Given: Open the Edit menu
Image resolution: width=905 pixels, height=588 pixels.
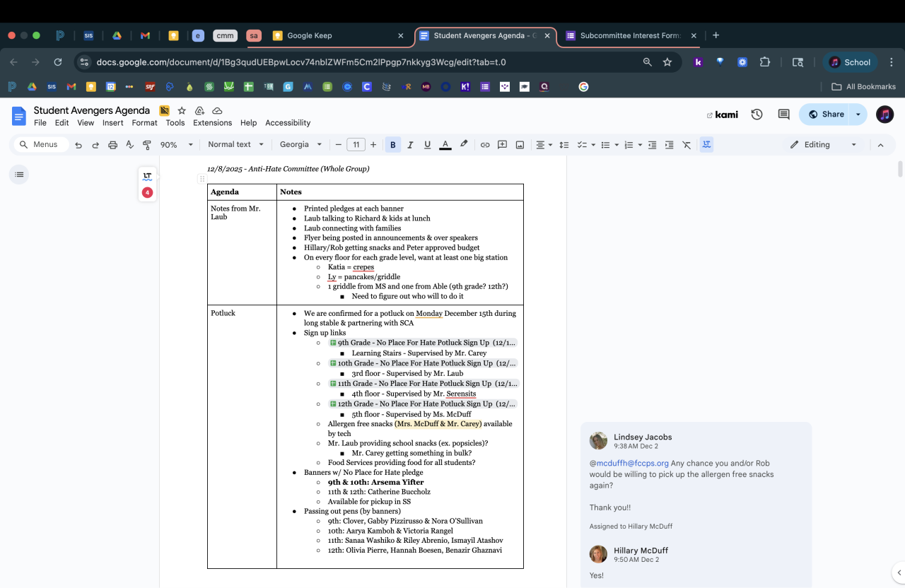Looking at the screenshot, I should click(x=62, y=123).
